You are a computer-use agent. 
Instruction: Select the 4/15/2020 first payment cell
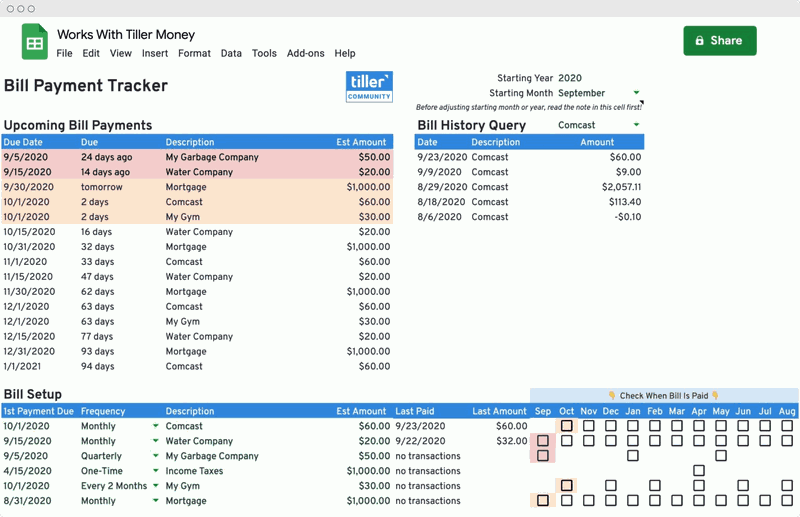tap(28, 471)
